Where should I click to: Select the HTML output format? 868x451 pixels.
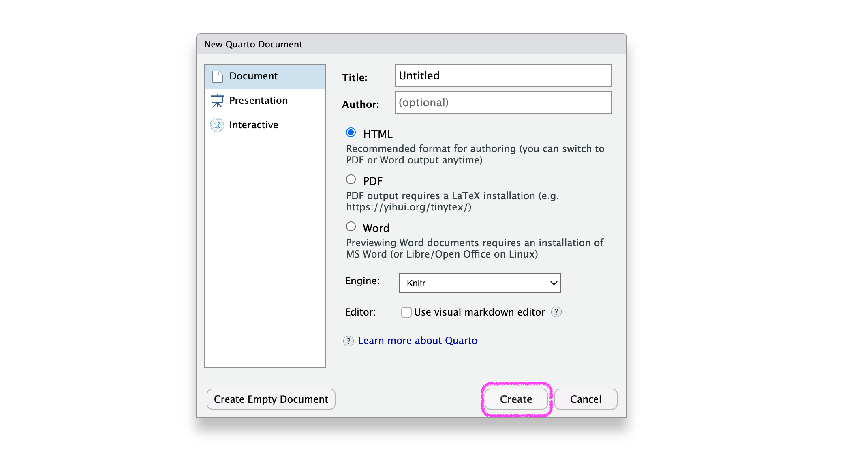coord(351,133)
